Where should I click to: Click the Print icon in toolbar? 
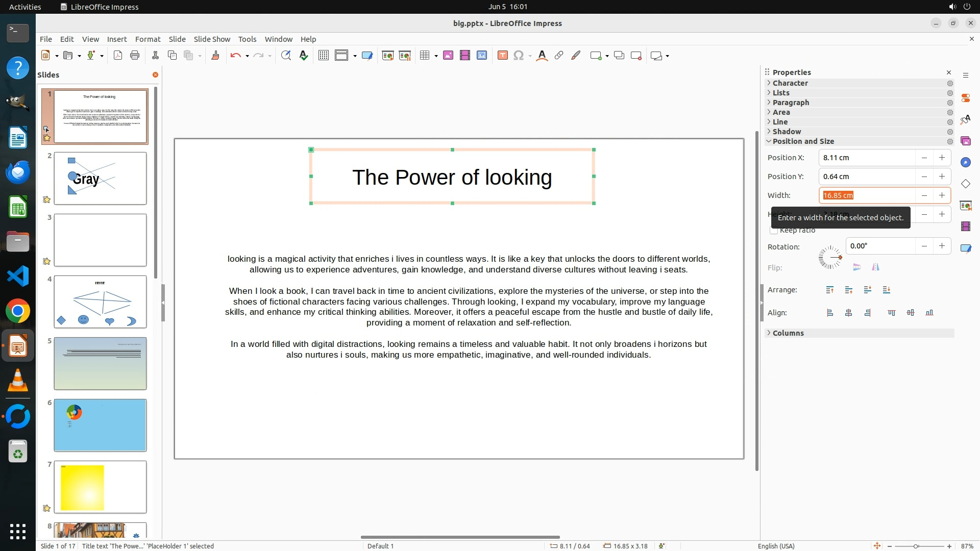coord(135,56)
